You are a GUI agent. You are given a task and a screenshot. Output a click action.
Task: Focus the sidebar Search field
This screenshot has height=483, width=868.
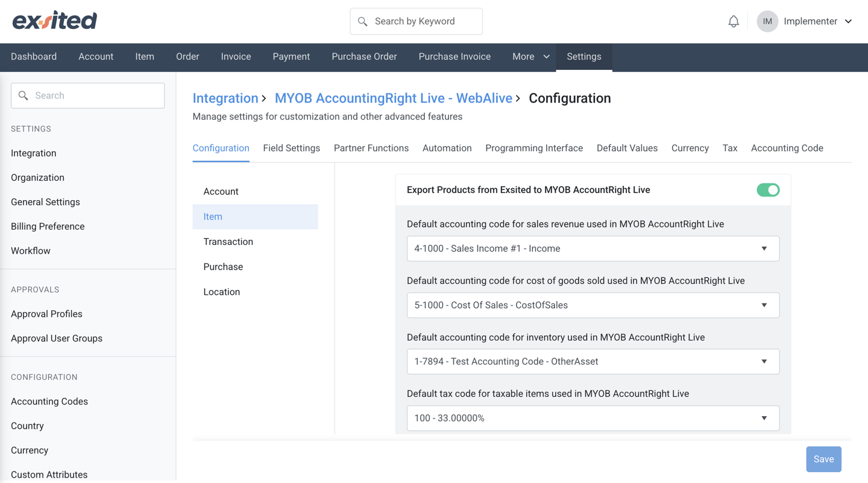coord(87,96)
